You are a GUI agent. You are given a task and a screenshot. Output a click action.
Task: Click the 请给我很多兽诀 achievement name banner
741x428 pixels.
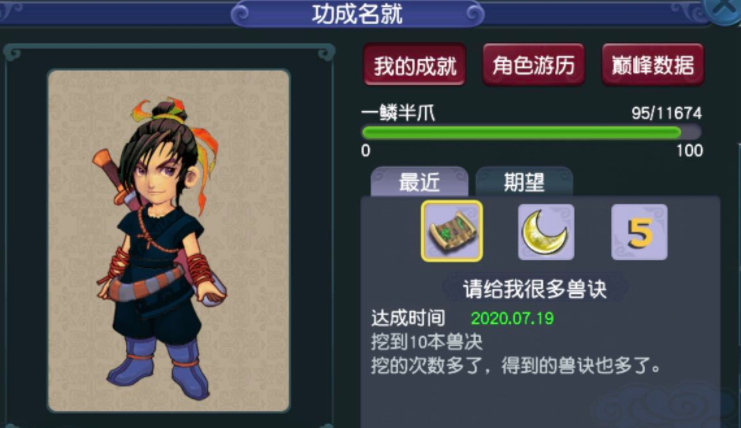534,289
